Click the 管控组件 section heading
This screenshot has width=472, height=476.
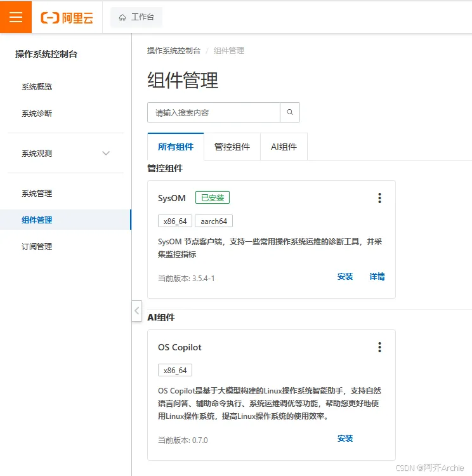(165, 168)
